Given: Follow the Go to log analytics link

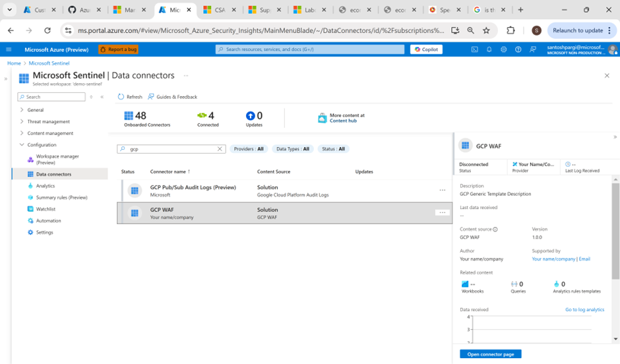Looking at the screenshot, I should pos(585,309).
